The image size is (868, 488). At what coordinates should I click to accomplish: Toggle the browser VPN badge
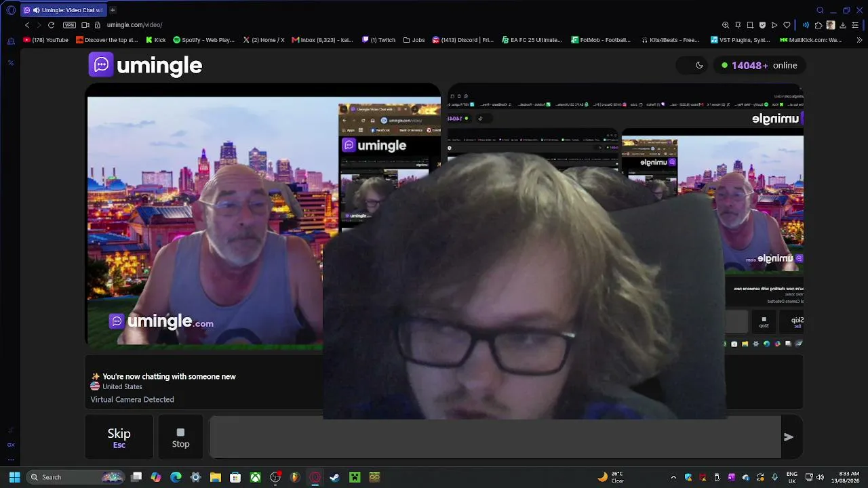tap(69, 25)
